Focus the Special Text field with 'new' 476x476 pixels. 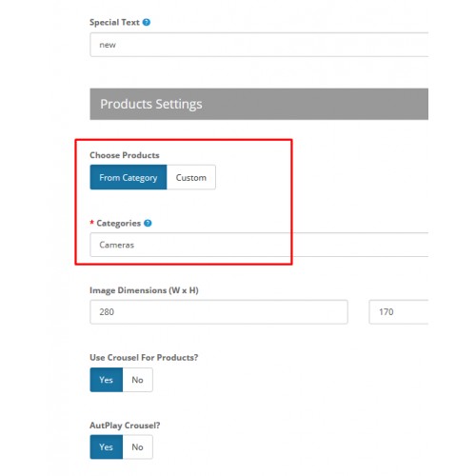point(259,45)
